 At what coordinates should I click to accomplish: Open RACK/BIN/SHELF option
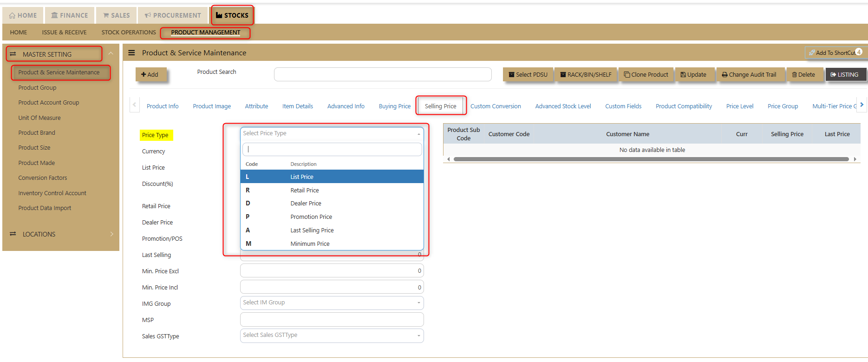pyautogui.click(x=586, y=74)
